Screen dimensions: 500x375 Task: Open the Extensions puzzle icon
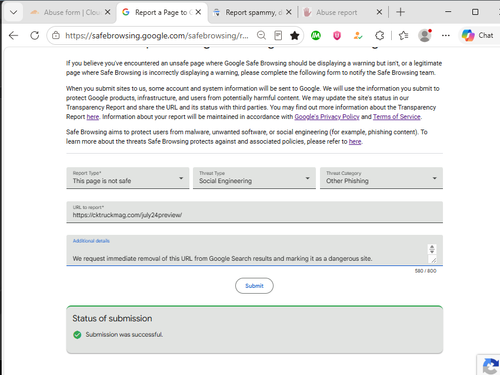[x=379, y=35]
